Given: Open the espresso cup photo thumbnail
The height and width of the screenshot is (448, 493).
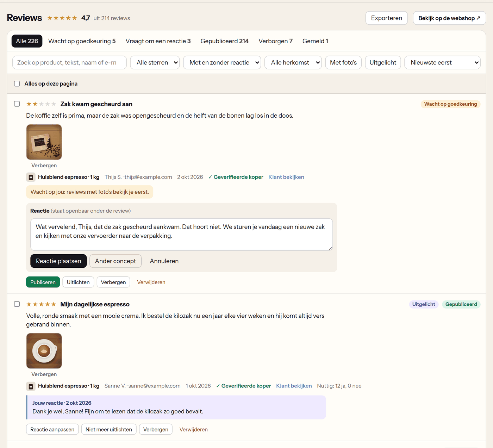Looking at the screenshot, I should 44,351.
